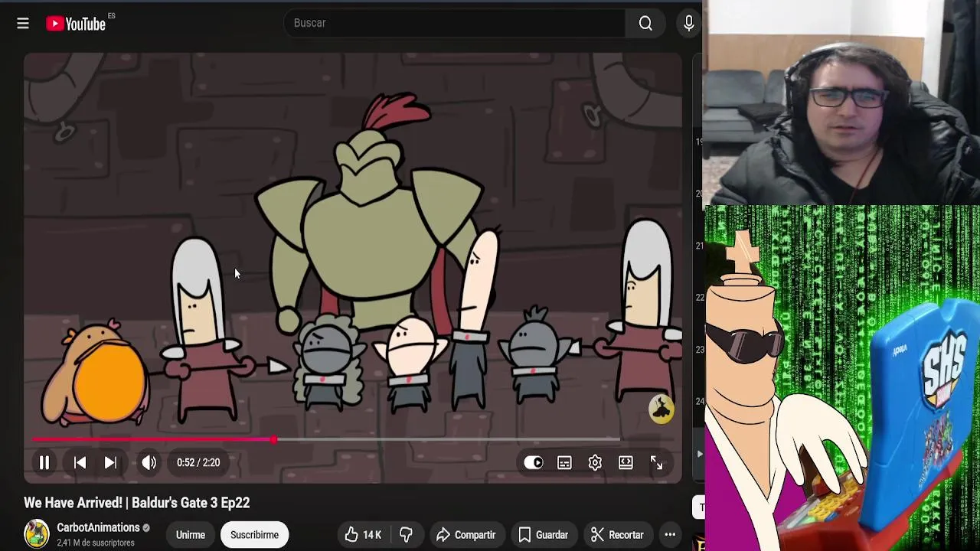Pause the video playback
The width and height of the screenshot is (980, 551).
click(44, 462)
